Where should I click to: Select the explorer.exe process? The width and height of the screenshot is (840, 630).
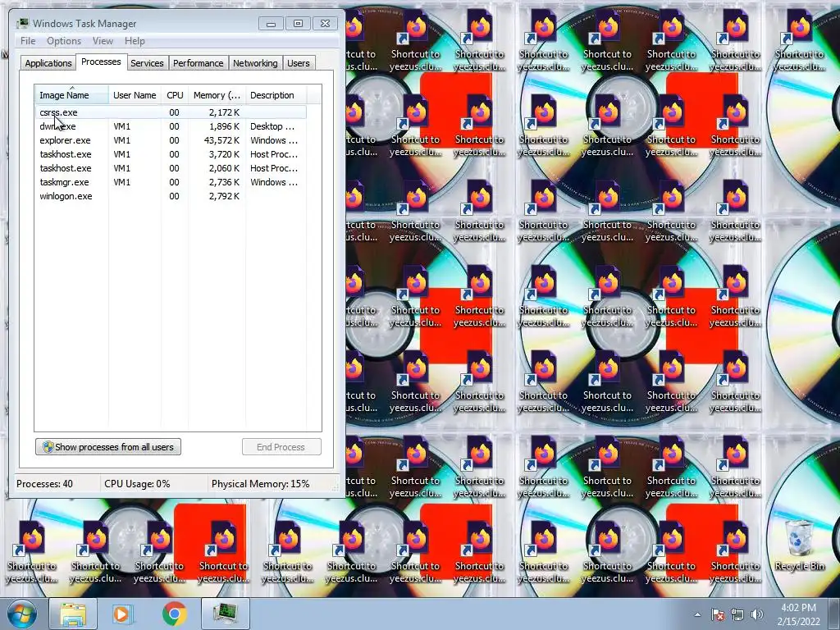pos(171,140)
